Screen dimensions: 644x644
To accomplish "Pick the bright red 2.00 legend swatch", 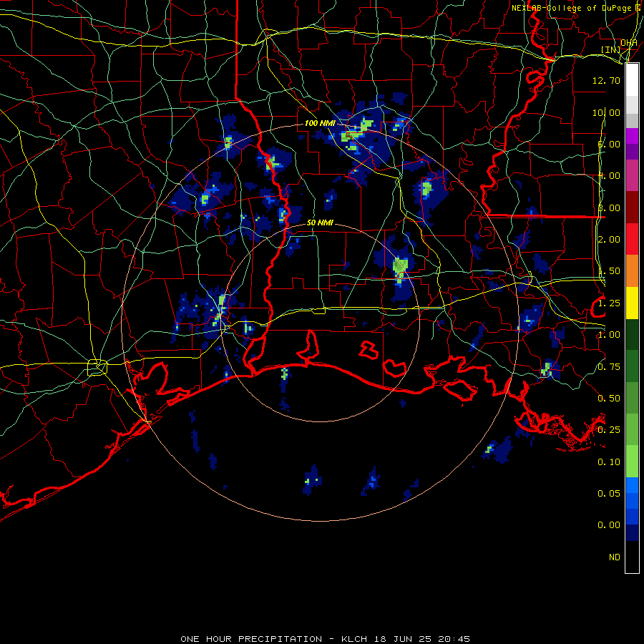I will pyautogui.click(x=632, y=239).
